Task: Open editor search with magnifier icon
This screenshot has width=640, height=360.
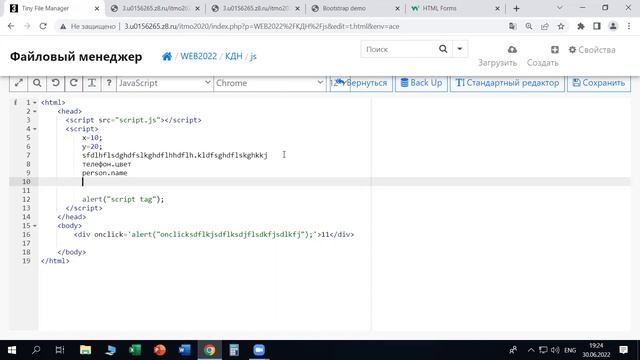Action: 37,83
